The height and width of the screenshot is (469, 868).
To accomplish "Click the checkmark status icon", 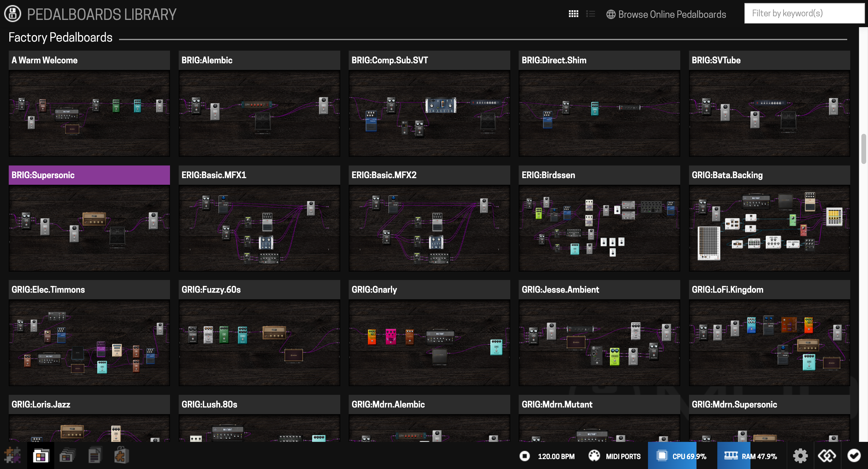I will click(854, 456).
